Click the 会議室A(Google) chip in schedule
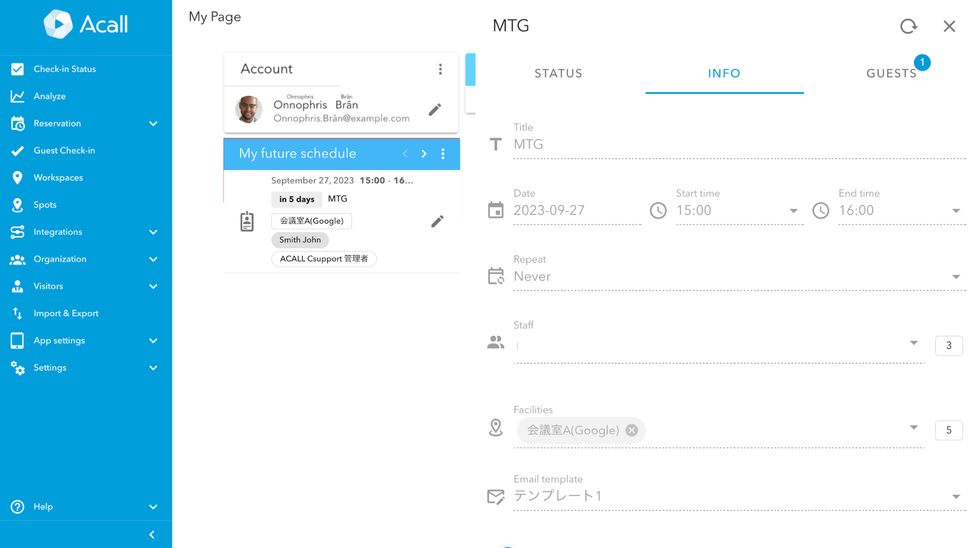The height and width of the screenshot is (548, 980). [312, 221]
